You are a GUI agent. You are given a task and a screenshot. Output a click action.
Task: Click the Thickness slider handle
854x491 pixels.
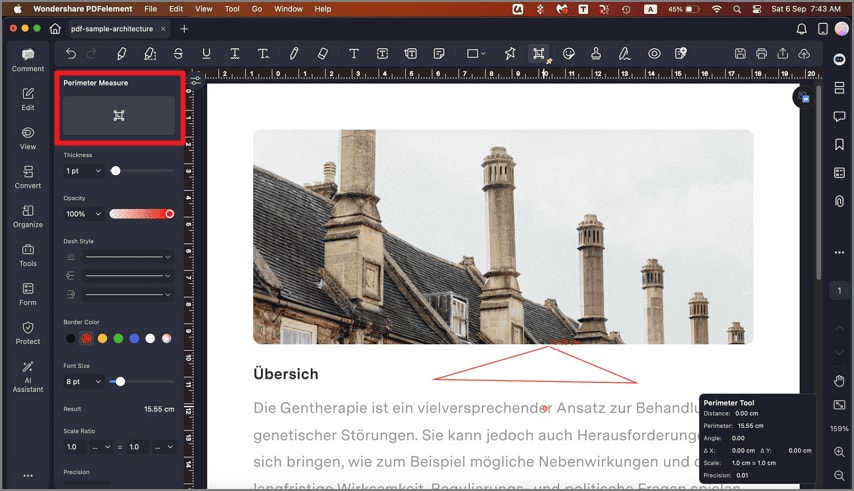click(115, 171)
